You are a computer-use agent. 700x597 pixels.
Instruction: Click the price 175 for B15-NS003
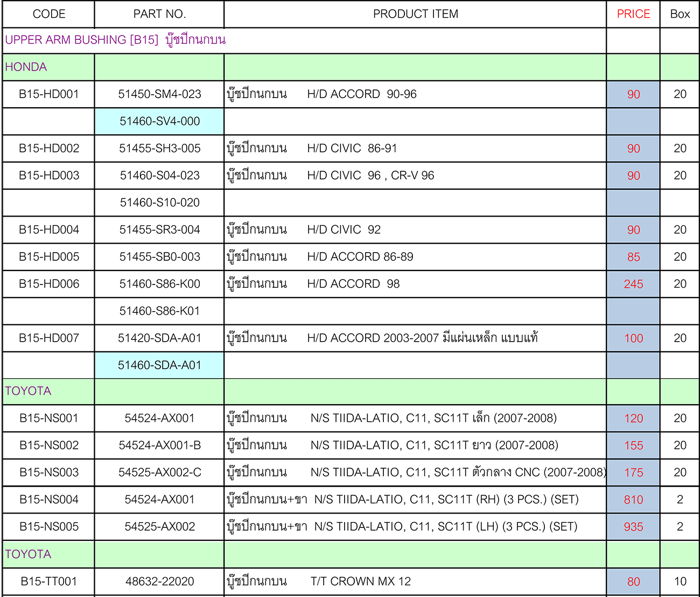633,473
